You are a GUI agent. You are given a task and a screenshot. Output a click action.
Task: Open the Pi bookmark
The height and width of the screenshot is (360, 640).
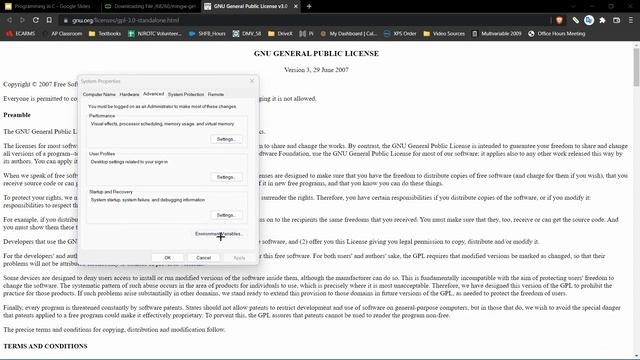click(x=306, y=34)
